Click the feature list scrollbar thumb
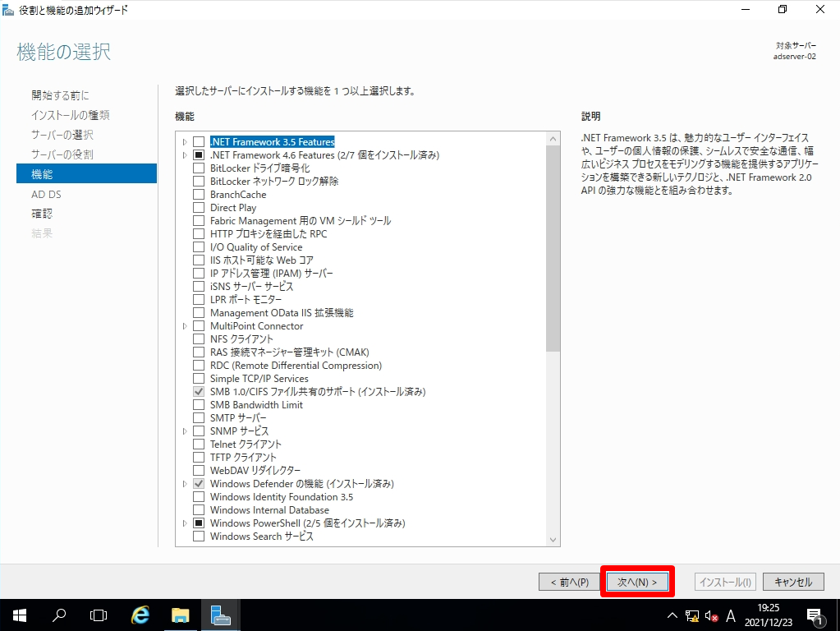The image size is (840, 631). point(553,248)
